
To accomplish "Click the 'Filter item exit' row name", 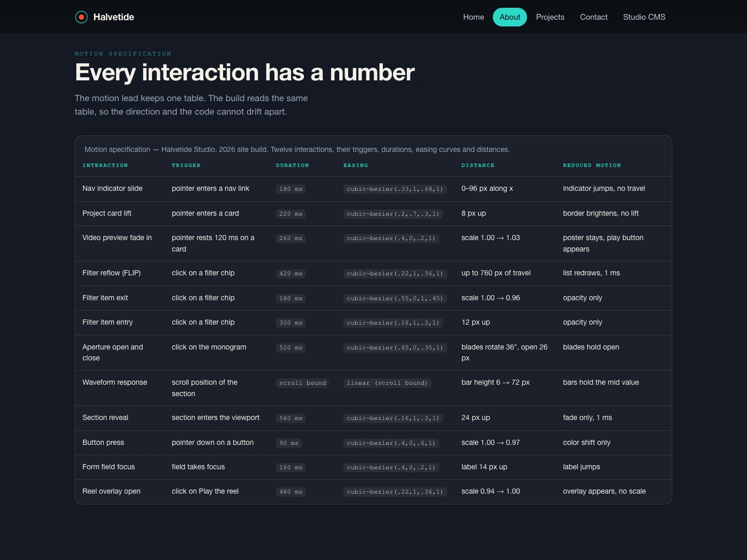I will (105, 298).
